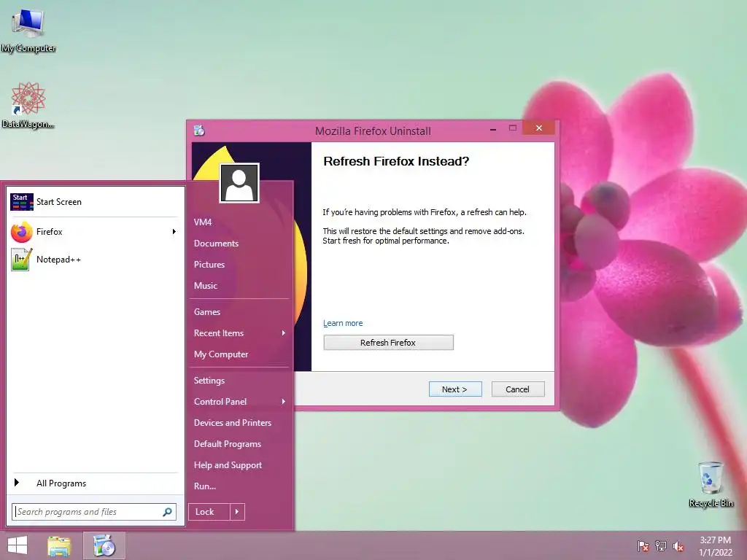Click the Firefox Uninstall title bar icon
The height and width of the screenshot is (560, 747).
pyautogui.click(x=199, y=130)
